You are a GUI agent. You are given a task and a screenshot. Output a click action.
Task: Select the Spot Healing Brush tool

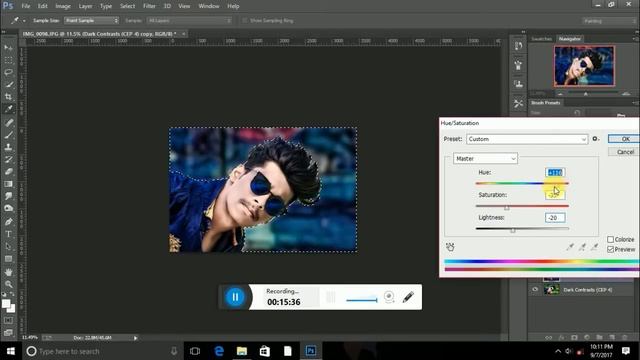pyautogui.click(x=8, y=122)
